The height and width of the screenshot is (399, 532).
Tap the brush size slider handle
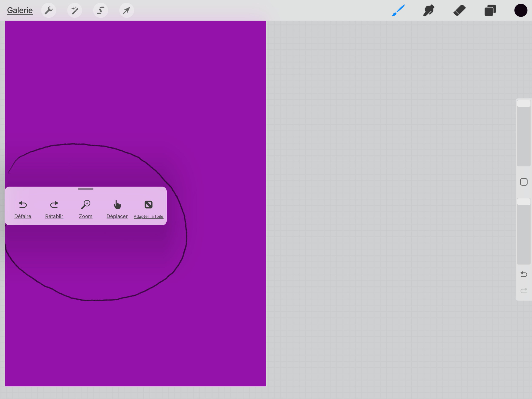pos(523,103)
